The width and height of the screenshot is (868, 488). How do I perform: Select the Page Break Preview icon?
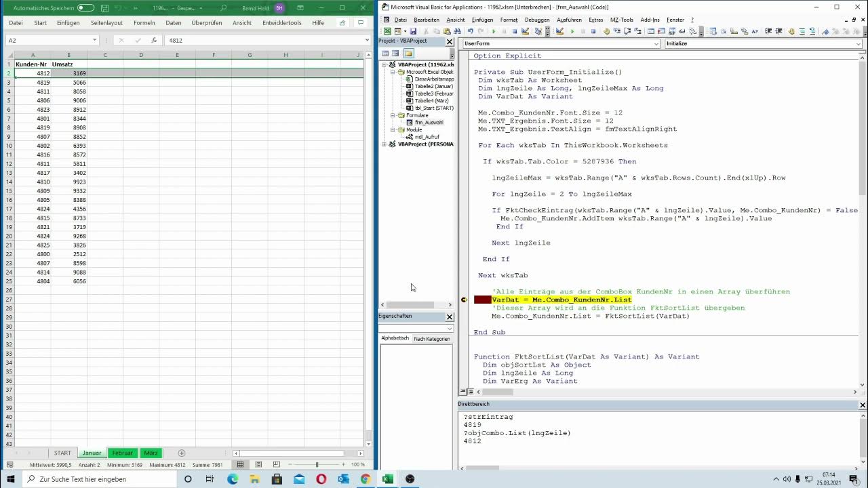coord(276,464)
